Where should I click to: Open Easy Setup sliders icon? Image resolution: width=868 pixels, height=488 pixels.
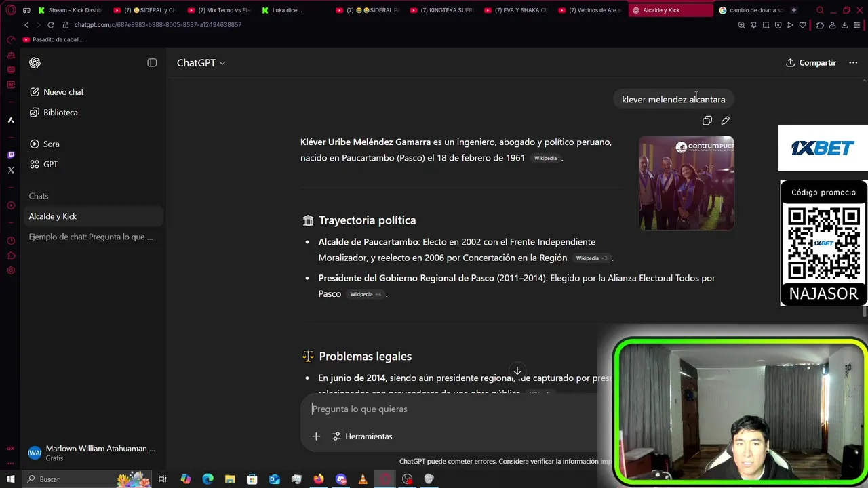tap(857, 25)
